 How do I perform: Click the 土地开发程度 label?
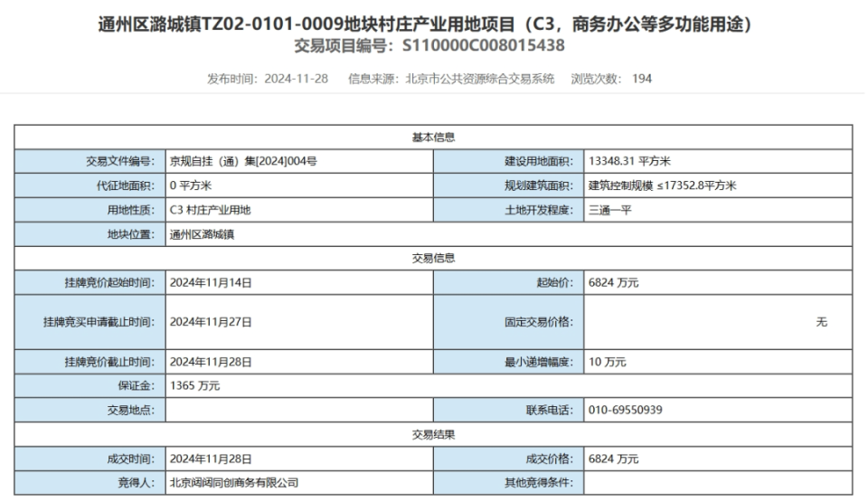click(x=539, y=210)
